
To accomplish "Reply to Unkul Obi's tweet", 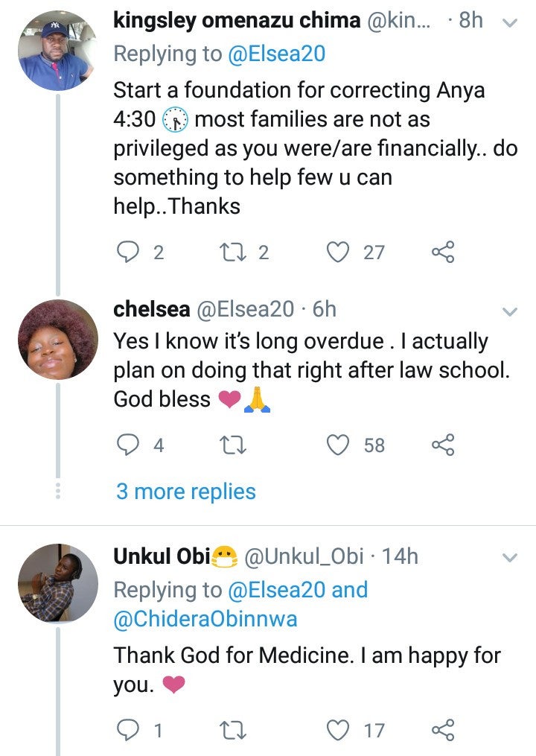I will 130,731.
